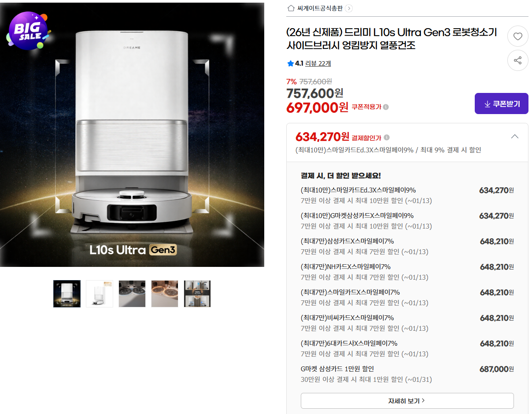The height and width of the screenshot is (414, 532).
Task: Collapse the payment discount panel chevron
Action: (x=514, y=137)
